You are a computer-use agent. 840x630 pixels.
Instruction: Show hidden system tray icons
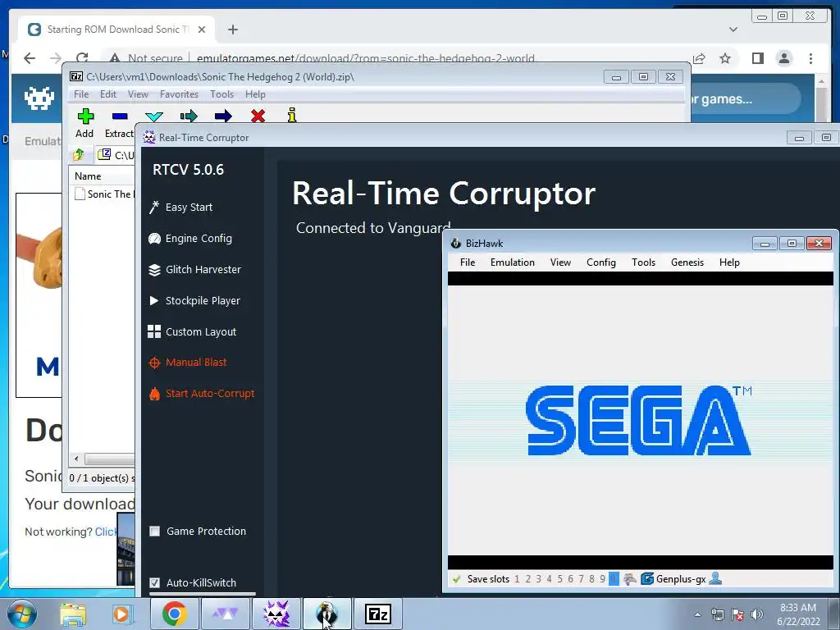click(697, 614)
